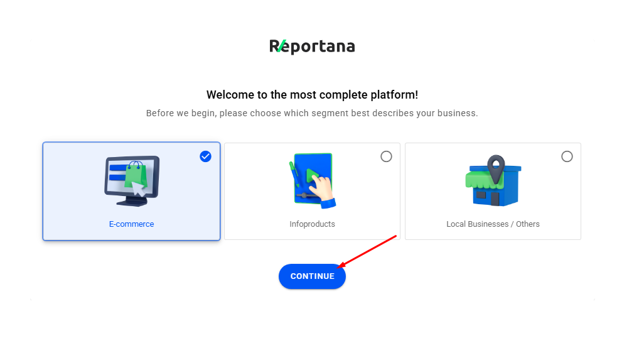
Task: Click the green shopping bag icon
Action: [x=134, y=174]
